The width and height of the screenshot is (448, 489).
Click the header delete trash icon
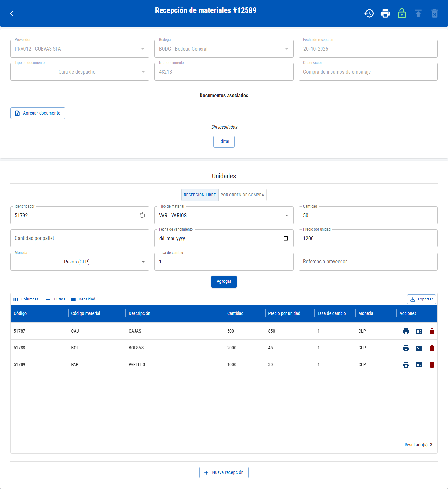(434, 14)
